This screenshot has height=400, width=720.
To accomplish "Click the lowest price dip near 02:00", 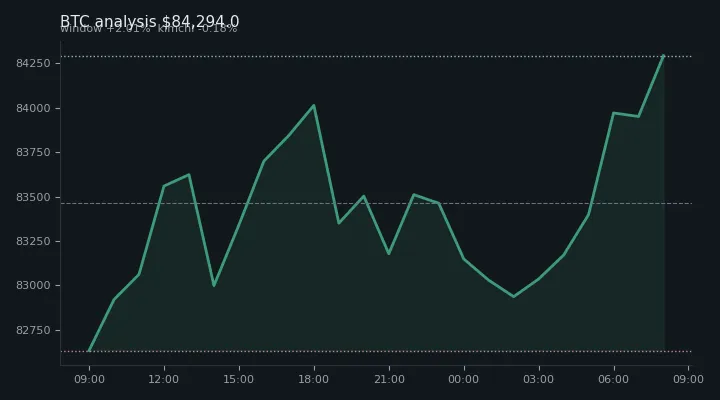I will tap(514, 297).
